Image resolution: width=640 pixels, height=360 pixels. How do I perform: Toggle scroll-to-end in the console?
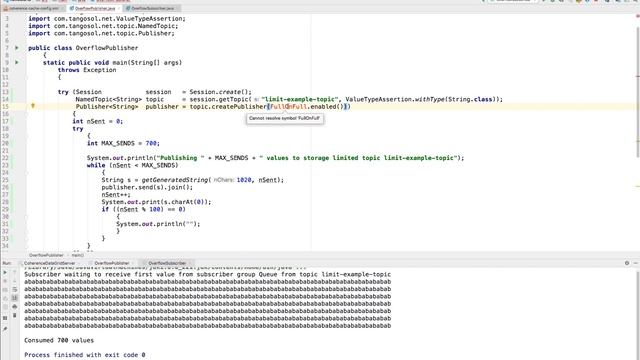(15, 298)
